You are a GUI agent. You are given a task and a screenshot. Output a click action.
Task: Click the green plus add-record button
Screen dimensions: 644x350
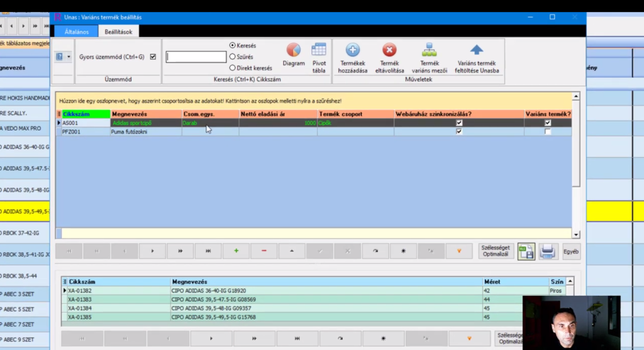coord(236,251)
